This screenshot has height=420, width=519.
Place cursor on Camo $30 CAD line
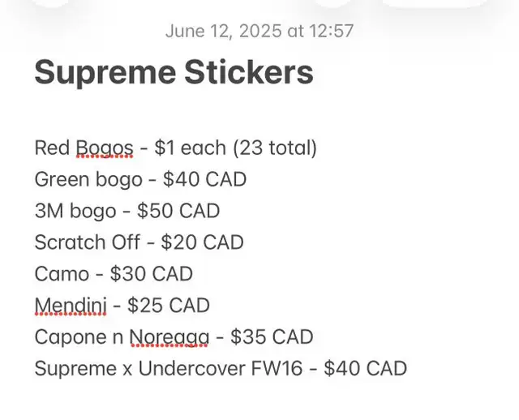coord(114,274)
